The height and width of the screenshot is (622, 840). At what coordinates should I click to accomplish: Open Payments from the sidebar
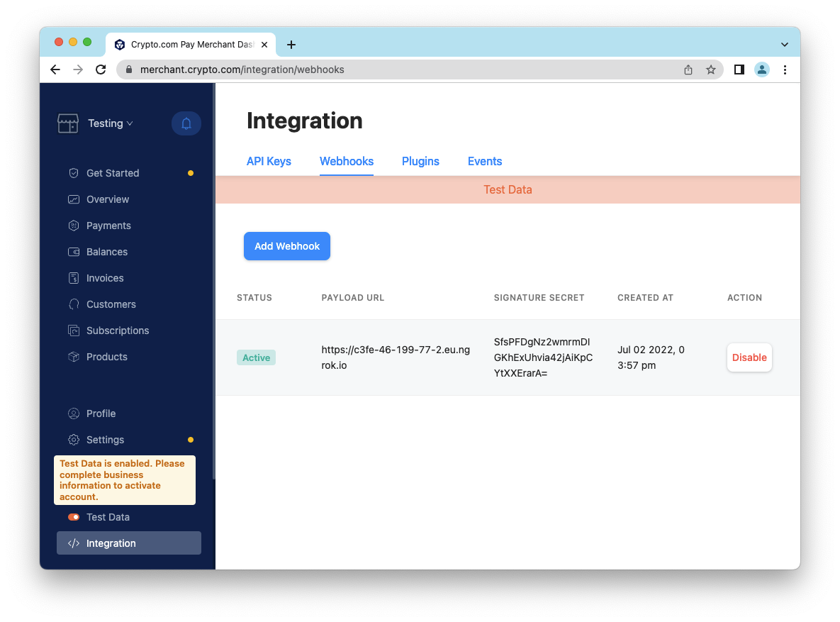108,226
